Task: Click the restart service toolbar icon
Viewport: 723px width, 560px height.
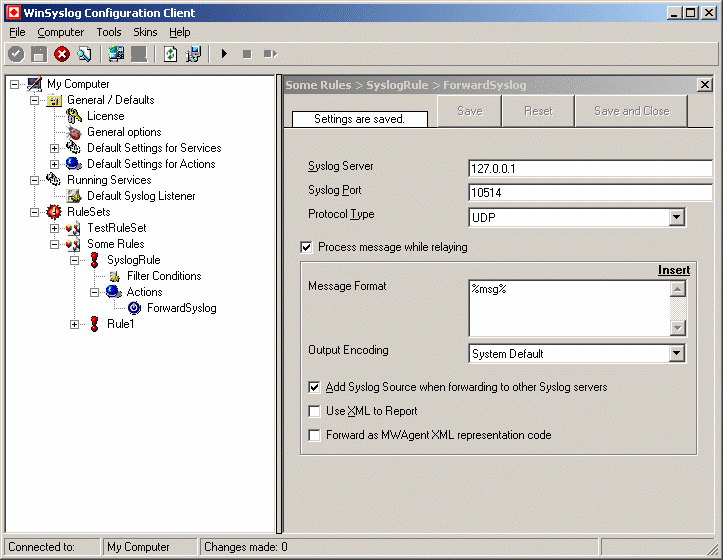Action: [x=270, y=54]
